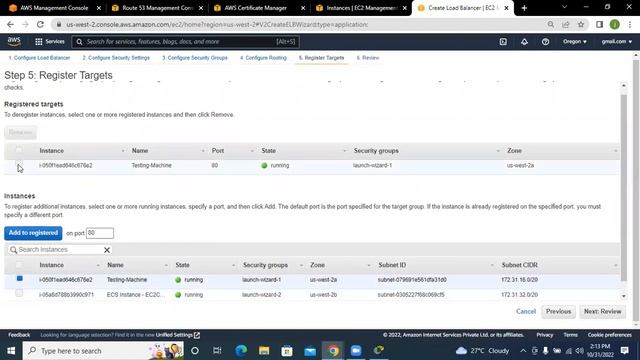Clear the Search instances field with X
Screen dimensions: 640x360
coord(107,250)
